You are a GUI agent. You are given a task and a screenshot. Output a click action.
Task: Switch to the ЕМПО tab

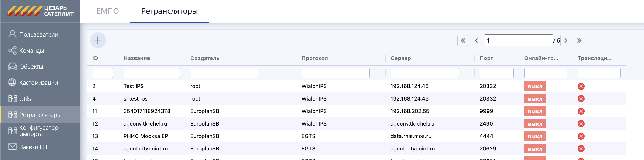[x=108, y=11]
